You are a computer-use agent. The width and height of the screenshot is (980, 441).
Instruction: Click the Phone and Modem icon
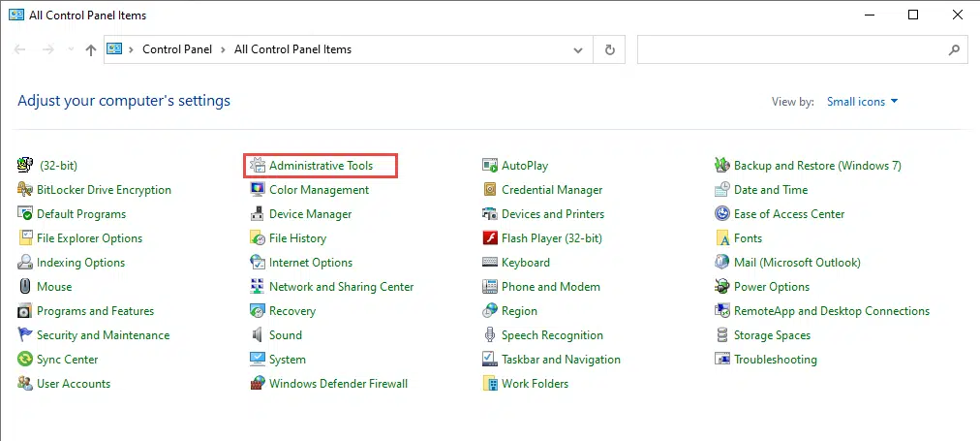point(490,287)
